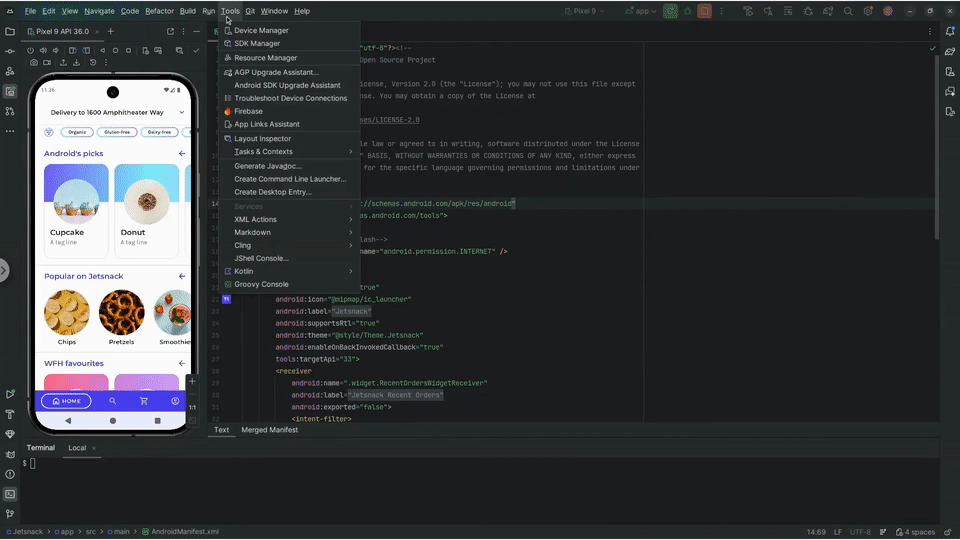Open the Search Everywhere magnifier icon
Viewport: 960px width, 540px height.
tap(847, 11)
